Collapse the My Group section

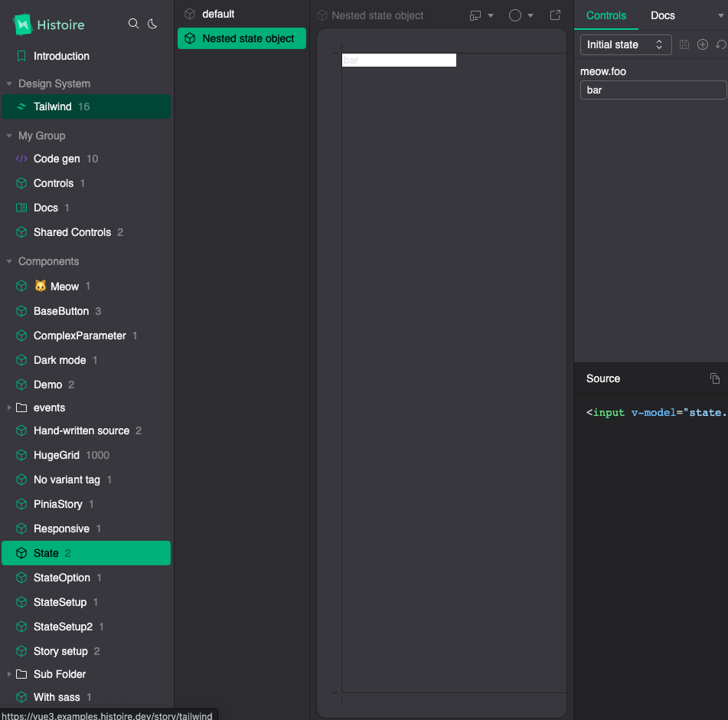[x=9, y=136]
